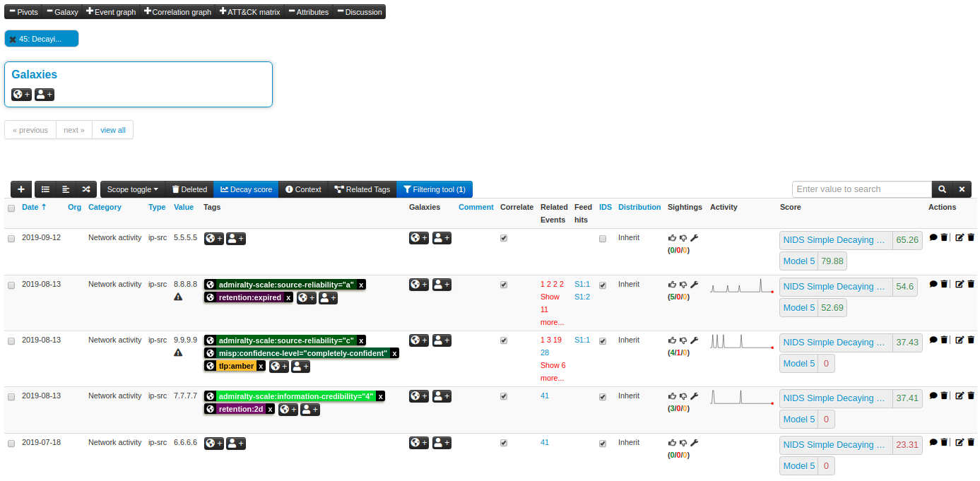Viewport: 980px width, 481px height.
Task: Click the 'Enter value to search' field
Action: 861,189
